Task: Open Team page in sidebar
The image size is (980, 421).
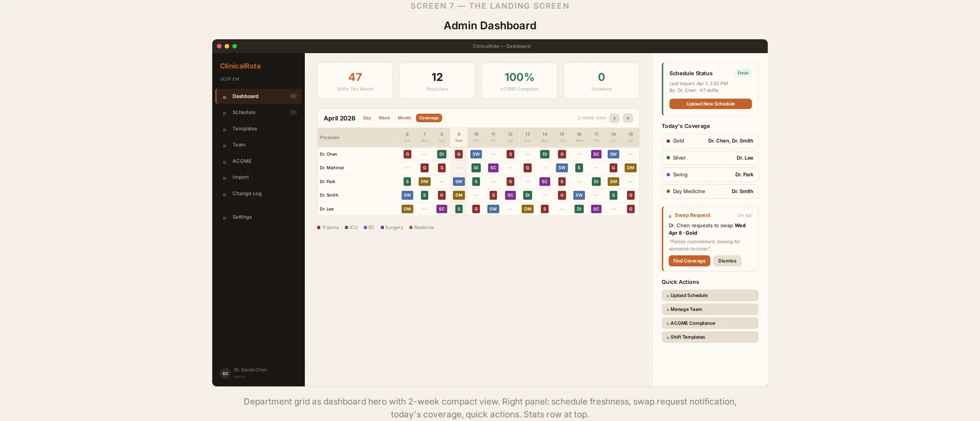Action: (x=239, y=145)
